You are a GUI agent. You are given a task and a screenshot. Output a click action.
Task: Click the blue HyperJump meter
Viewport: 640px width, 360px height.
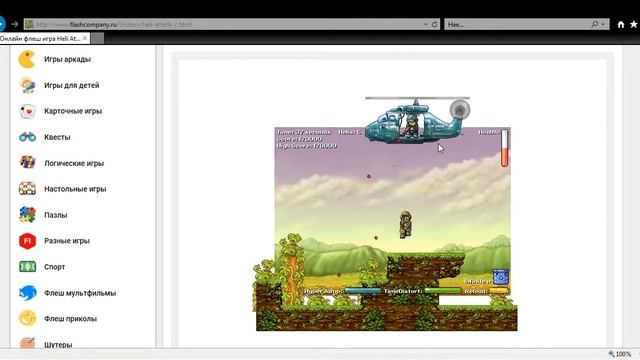[x=363, y=291]
